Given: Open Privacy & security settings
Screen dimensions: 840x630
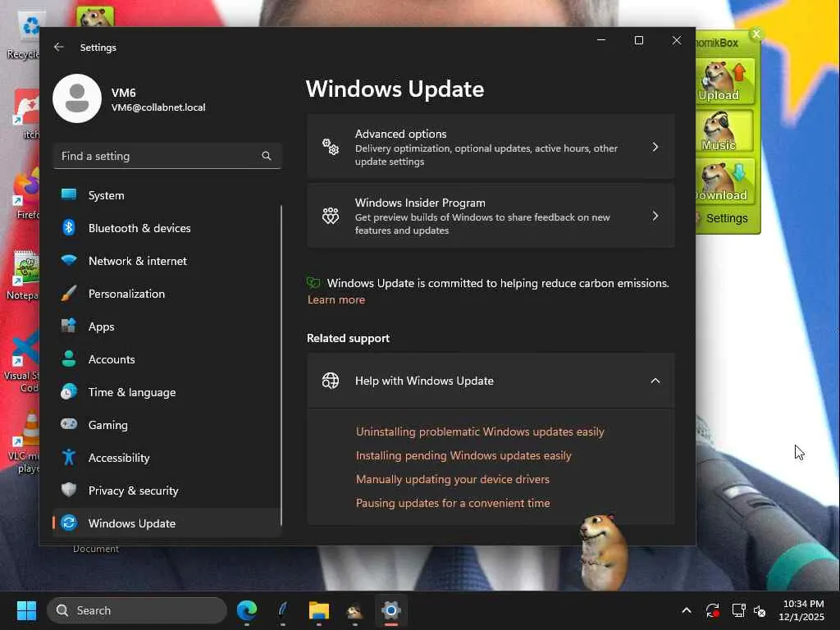Looking at the screenshot, I should coord(167,491).
